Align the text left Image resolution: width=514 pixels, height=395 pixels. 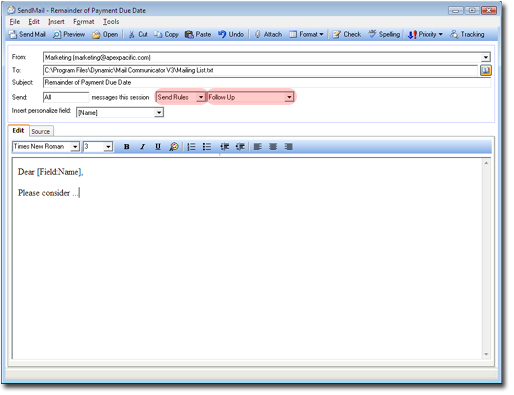(x=257, y=147)
